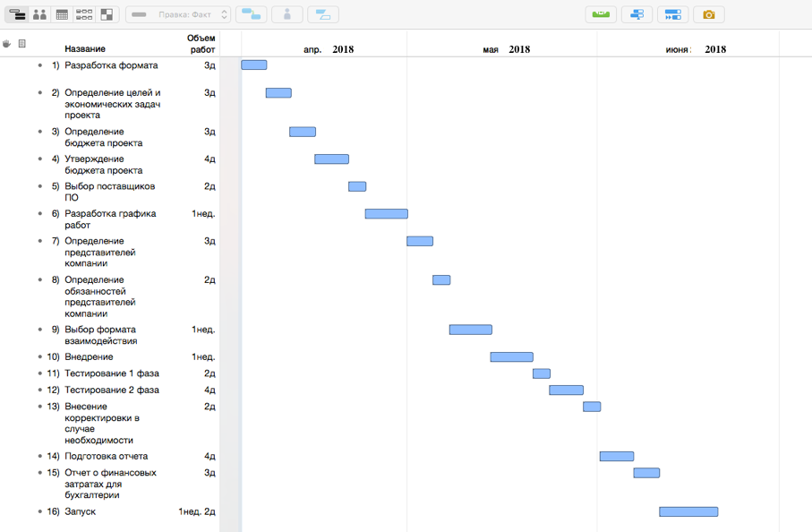This screenshot has width=812, height=532.
Task: Click the Split task toolbar button
Action: click(x=323, y=14)
